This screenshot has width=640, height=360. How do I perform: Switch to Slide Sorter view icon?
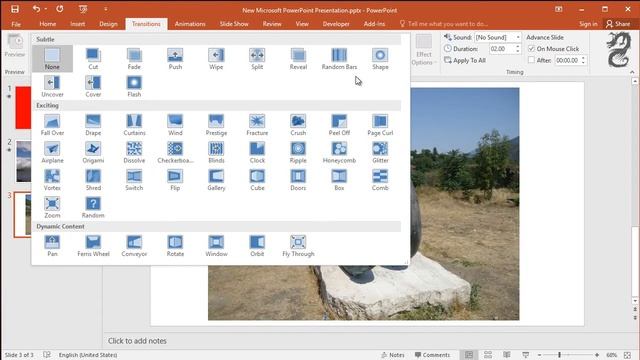(x=488, y=355)
